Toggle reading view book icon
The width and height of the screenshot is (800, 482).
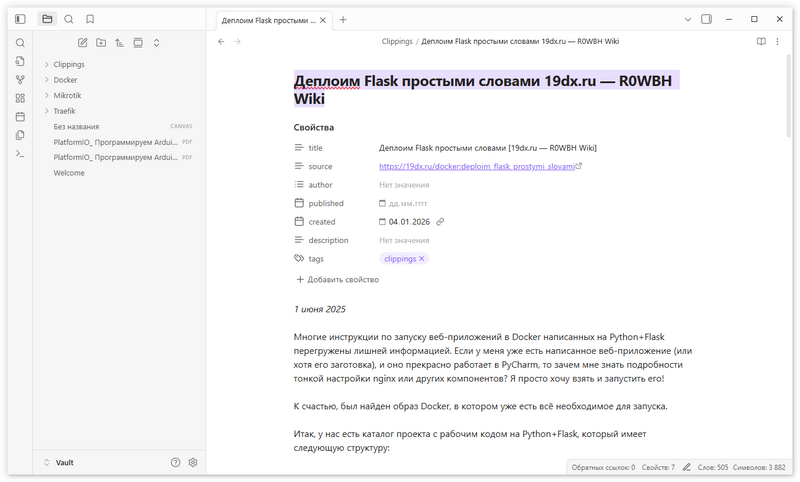coord(761,42)
